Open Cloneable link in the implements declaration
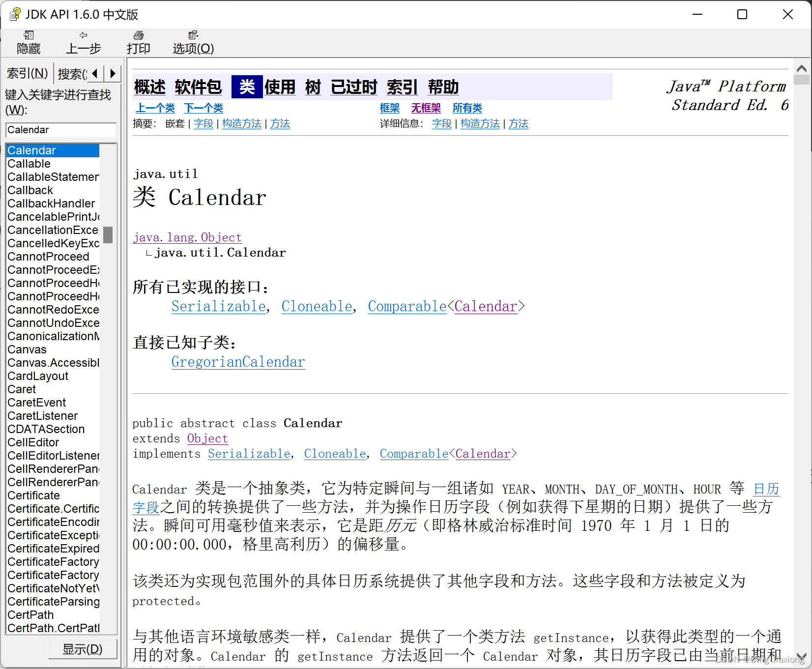 (335, 454)
